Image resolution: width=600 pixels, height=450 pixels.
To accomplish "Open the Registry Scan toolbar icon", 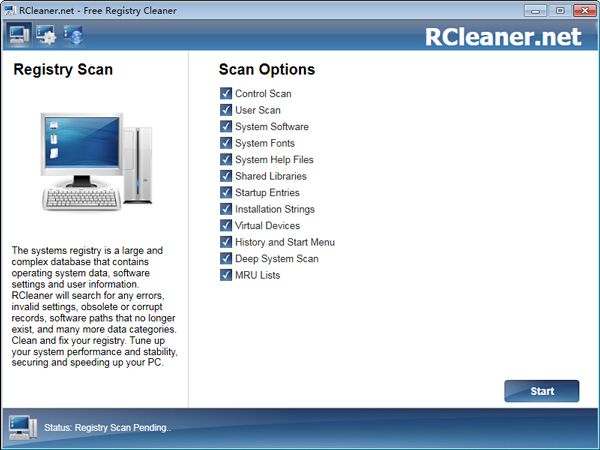I will [19, 35].
